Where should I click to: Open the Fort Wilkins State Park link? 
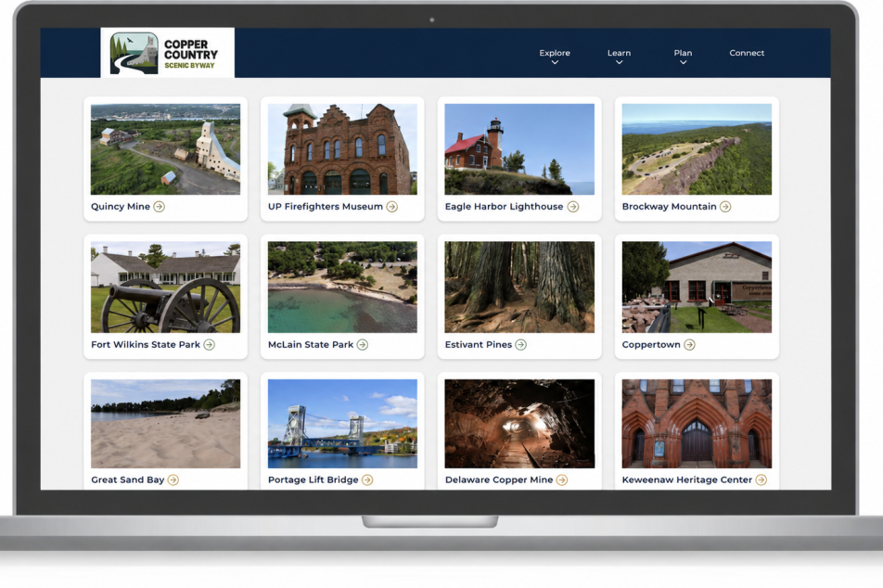tap(146, 345)
